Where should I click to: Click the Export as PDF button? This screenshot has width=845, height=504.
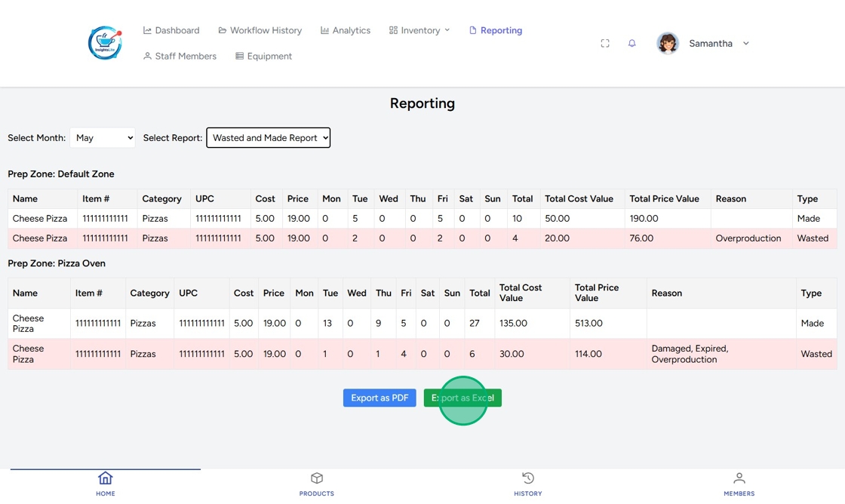[x=379, y=398]
